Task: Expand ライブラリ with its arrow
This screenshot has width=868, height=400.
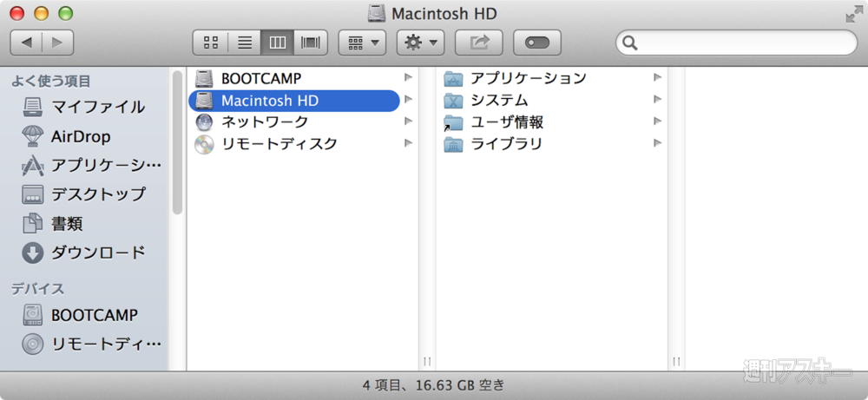Action: (x=658, y=143)
